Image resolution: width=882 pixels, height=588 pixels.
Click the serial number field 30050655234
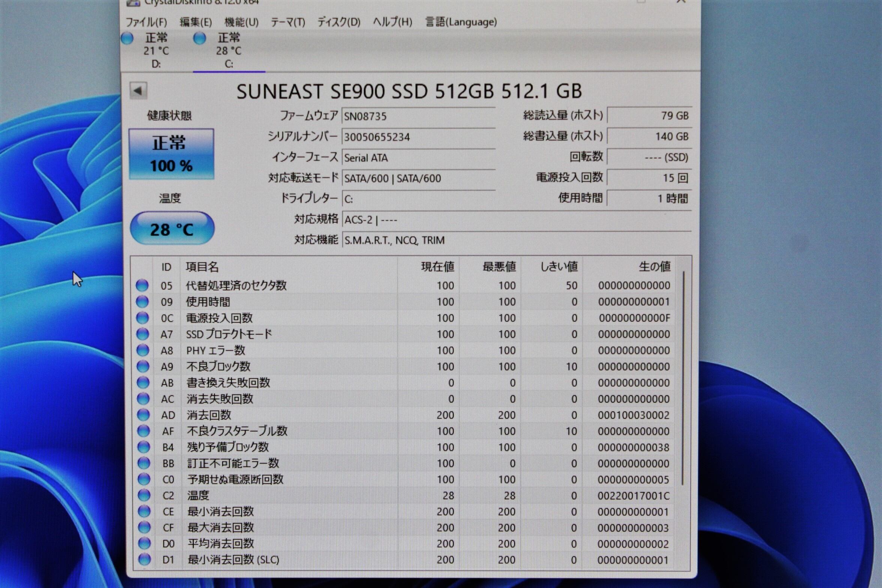point(418,137)
